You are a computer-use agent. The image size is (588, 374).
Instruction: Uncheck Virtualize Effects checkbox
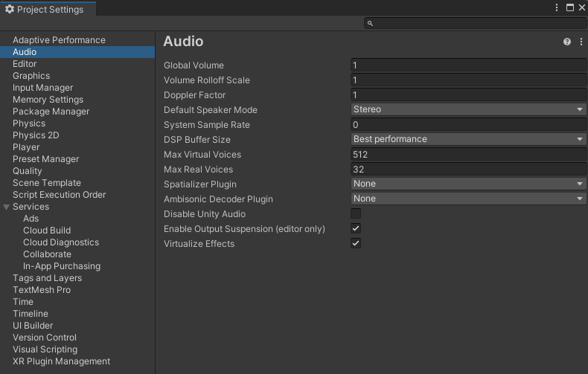click(356, 243)
